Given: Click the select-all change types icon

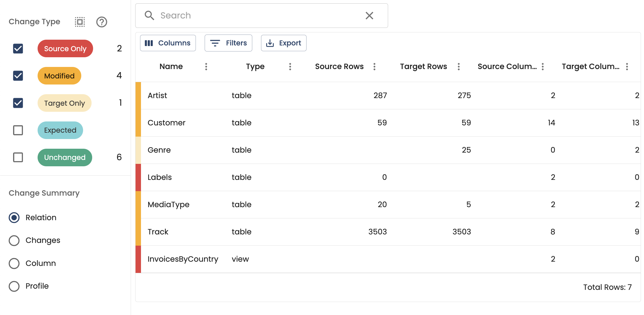Looking at the screenshot, I should coord(80,22).
